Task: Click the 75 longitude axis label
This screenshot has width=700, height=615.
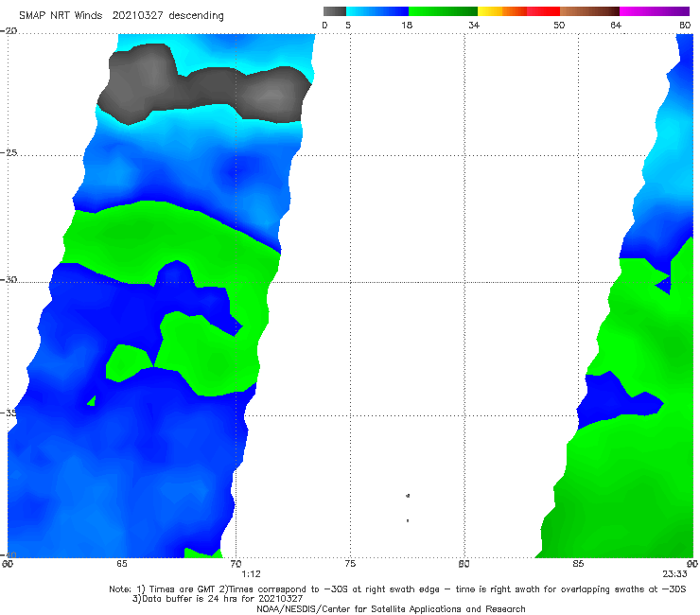Action: pyautogui.click(x=350, y=564)
